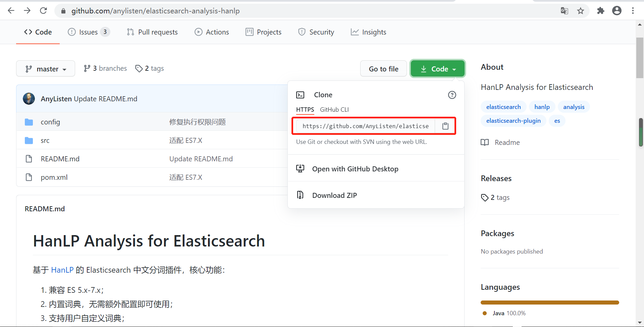The image size is (644, 327).
Task: Open the Google Translate page icon
Action: [565, 11]
